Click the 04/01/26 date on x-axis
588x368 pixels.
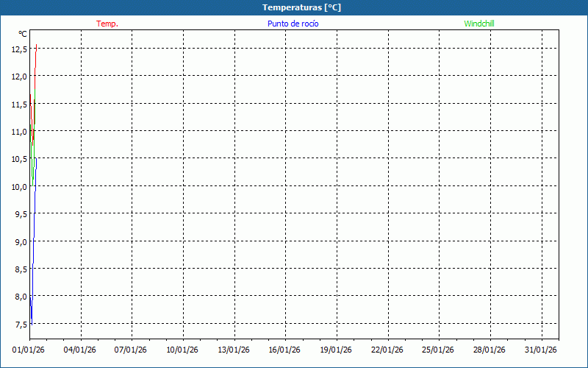80,350
